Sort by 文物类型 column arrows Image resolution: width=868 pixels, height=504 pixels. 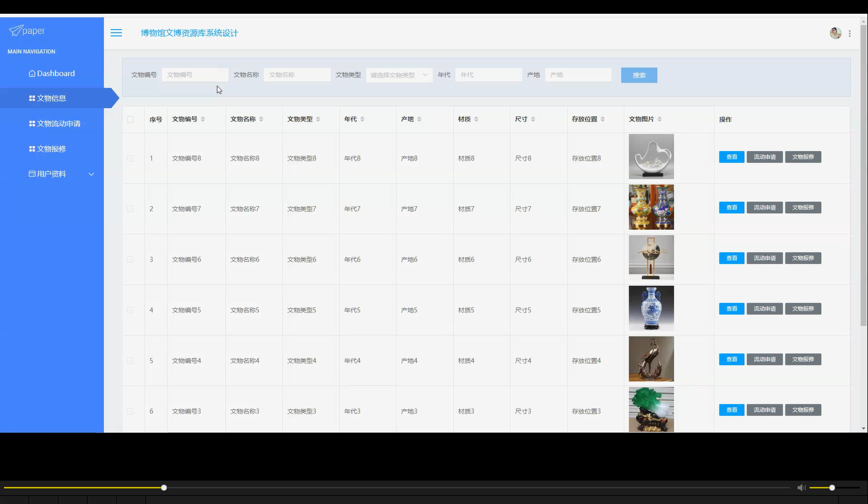pos(318,119)
